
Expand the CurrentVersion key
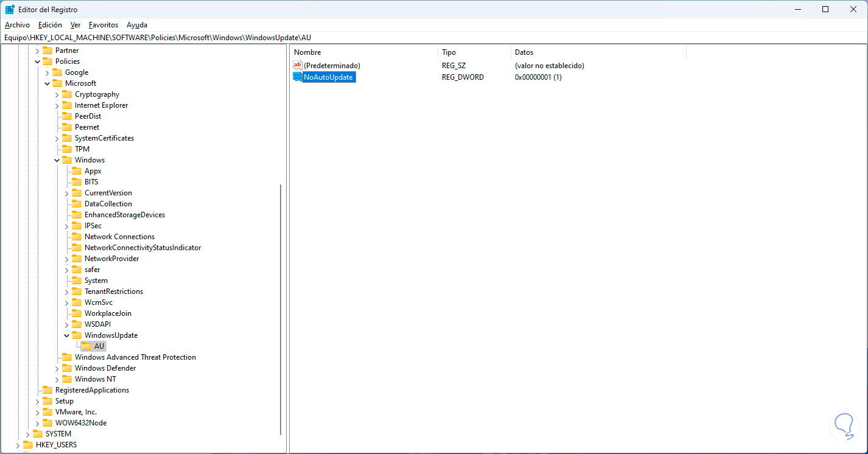point(66,193)
